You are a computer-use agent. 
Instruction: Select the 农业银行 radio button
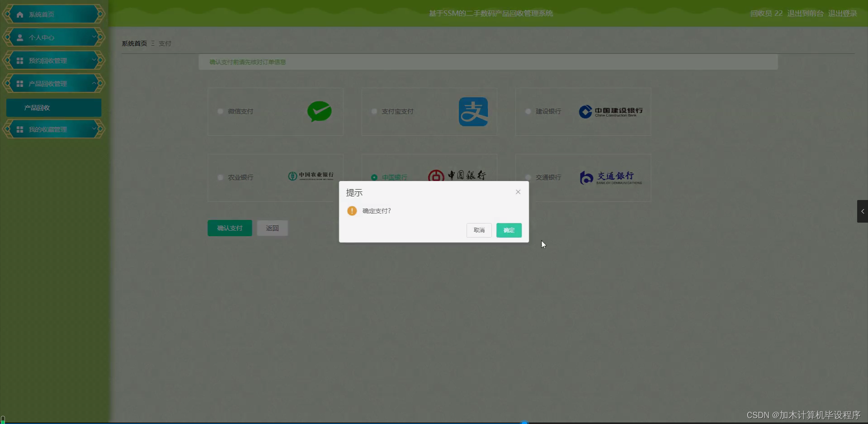point(220,177)
